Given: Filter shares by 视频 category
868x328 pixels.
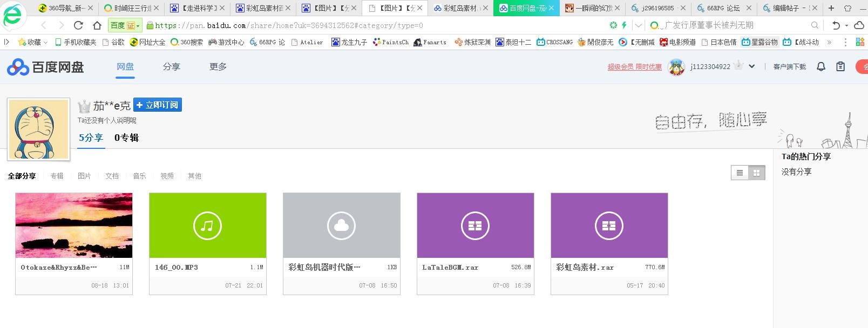Looking at the screenshot, I should tap(167, 176).
